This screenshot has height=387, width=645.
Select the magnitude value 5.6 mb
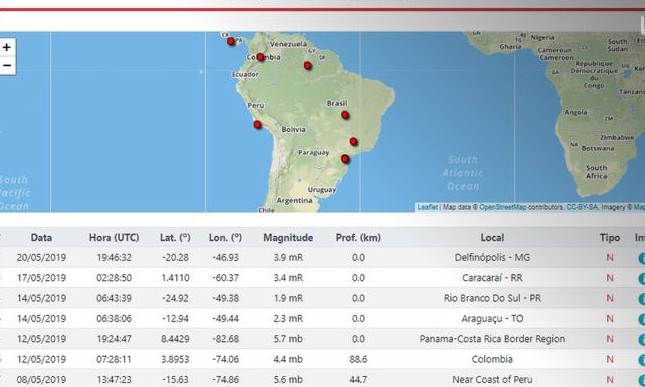288,380
